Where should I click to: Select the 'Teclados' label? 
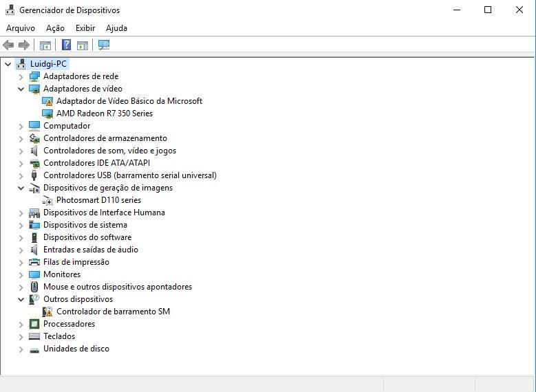point(59,336)
